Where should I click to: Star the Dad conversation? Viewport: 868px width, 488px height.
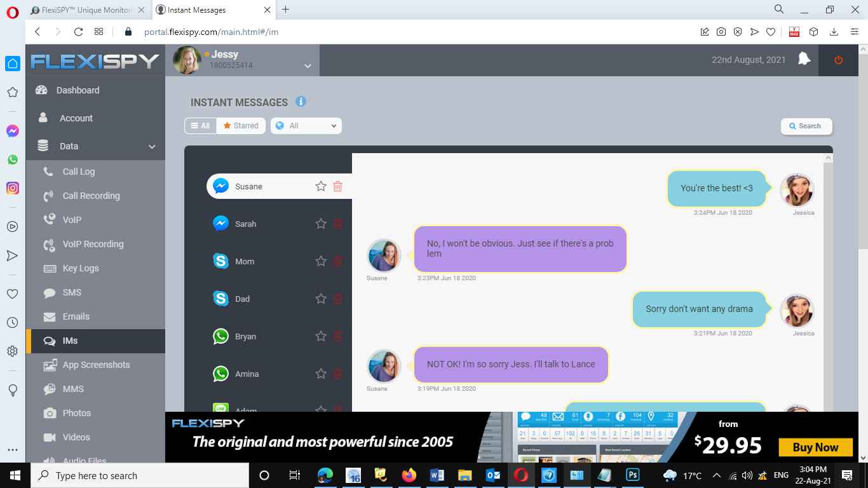coord(321,299)
